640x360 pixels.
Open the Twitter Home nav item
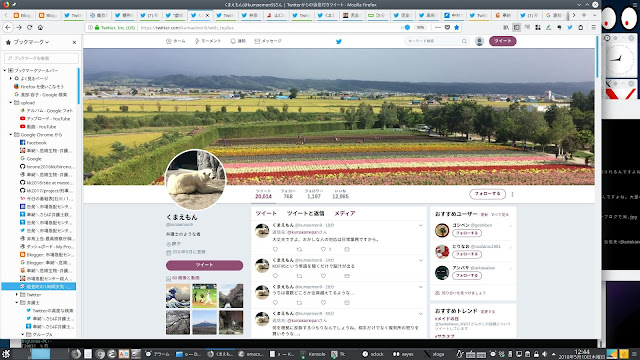click(176, 41)
